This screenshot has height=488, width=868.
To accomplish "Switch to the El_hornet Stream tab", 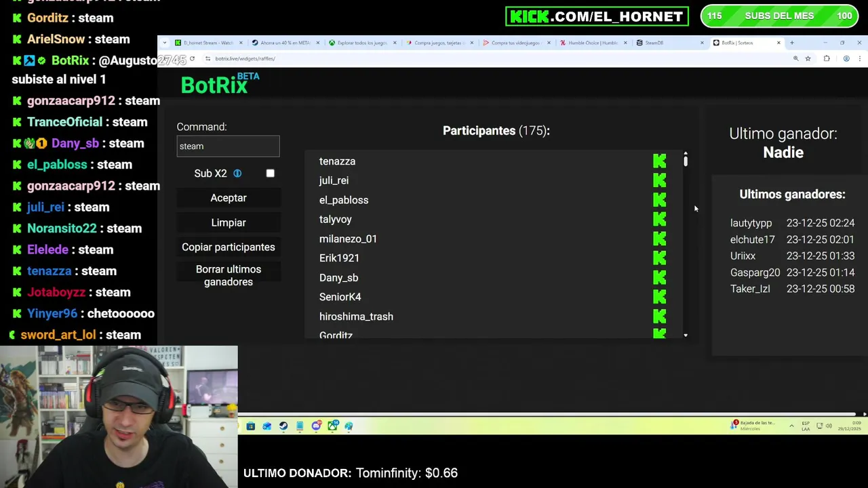I will click(209, 43).
